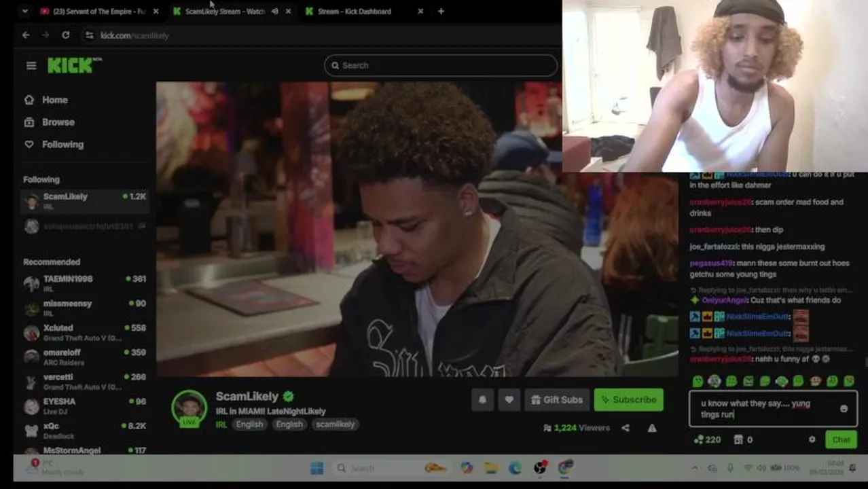868x489 pixels.
Task: Open File Explorer from taskbar
Action: click(x=491, y=467)
